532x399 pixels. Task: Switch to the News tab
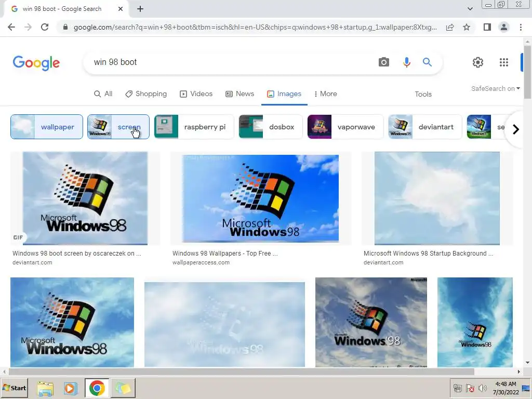coord(240,94)
